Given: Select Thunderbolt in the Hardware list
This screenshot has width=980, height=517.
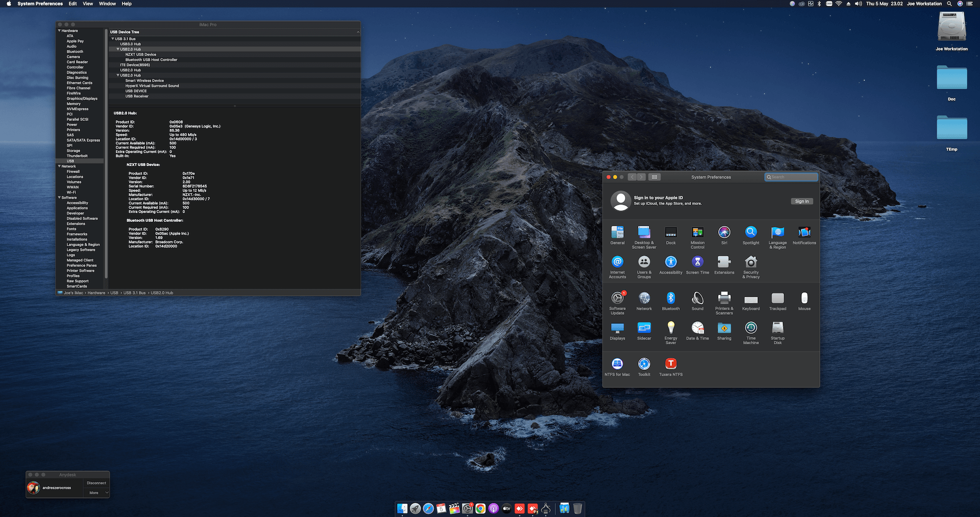Looking at the screenshot, I should coord(77,156).
